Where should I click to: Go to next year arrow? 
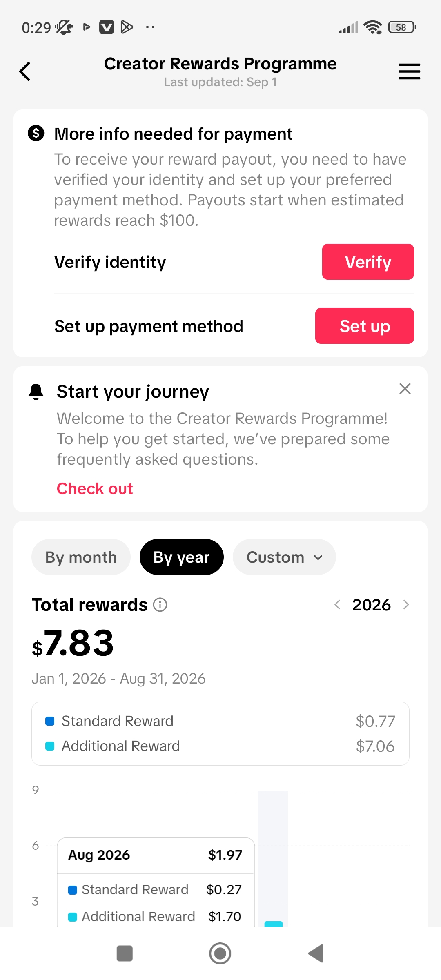(x=406, y=605)
